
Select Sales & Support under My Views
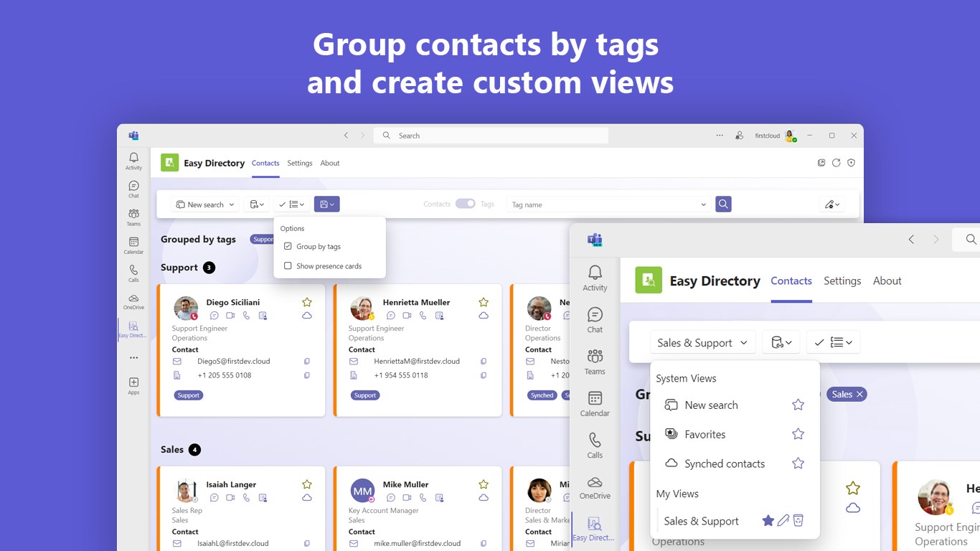[x=702, y=521]
